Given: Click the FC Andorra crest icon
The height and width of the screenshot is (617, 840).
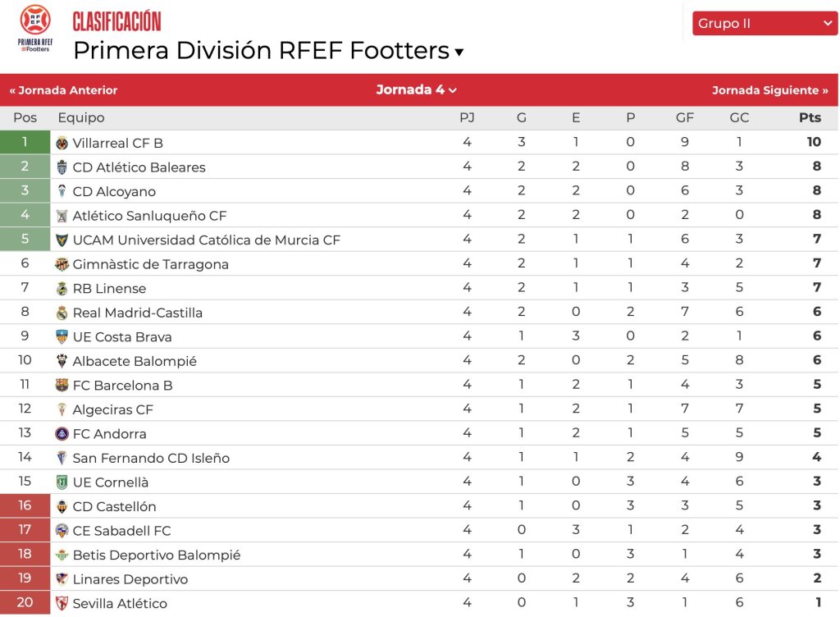Looking at the screenshot, I should 62,433.
